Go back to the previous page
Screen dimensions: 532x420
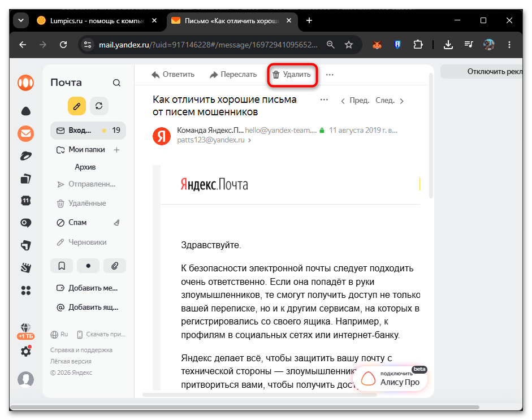coord(23,45)
